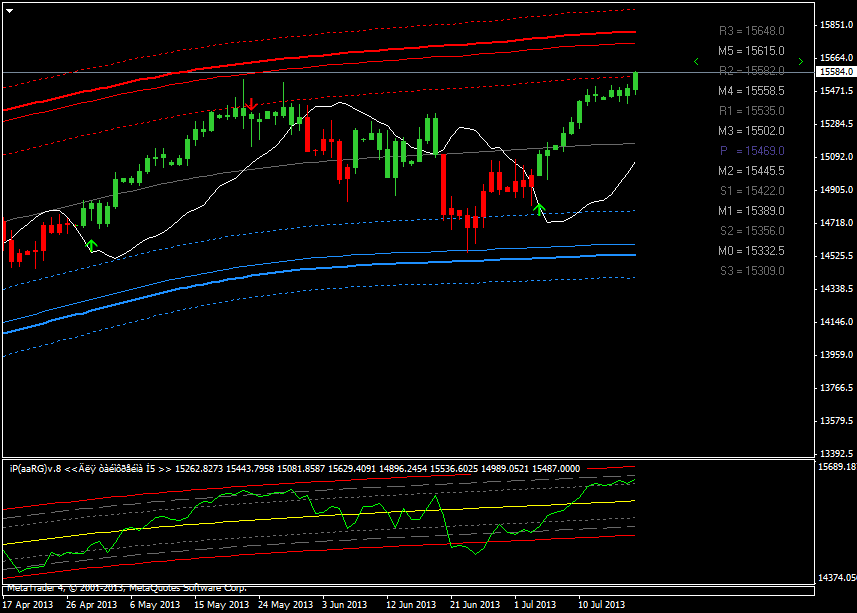857x613 pixels.
Task: Click the iP(aaRG)v.8 indicator name
Action: pos(36,469)
